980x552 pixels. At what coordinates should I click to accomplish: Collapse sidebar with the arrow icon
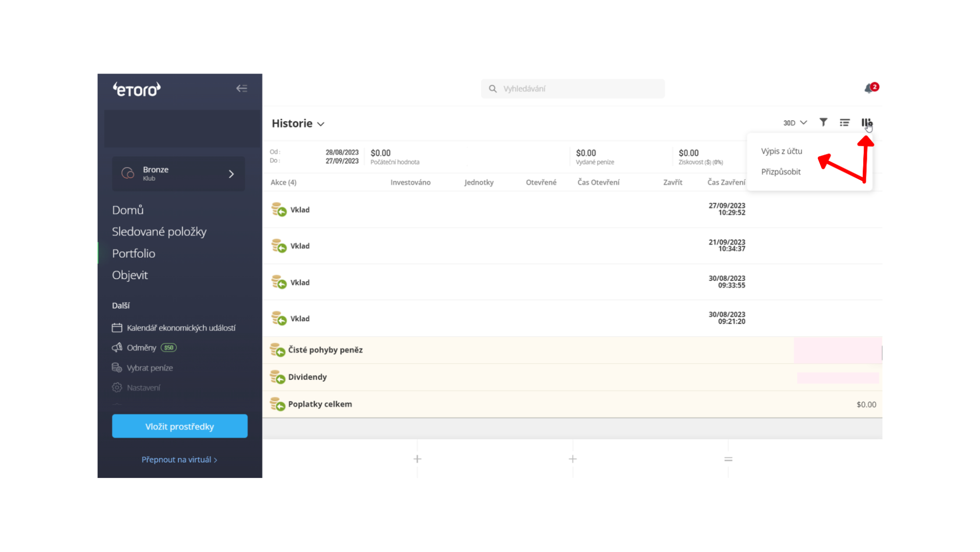pyautogui.click(x=242, y=88)
